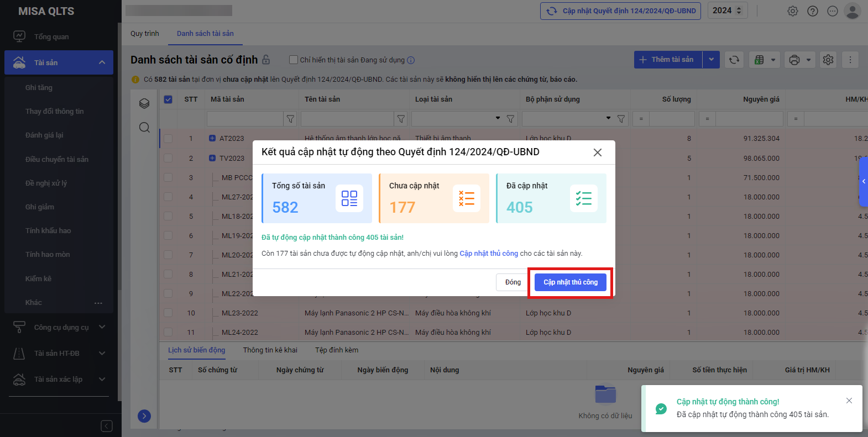The height and width of the screenshot is (437, 868).
Task: Open the help question mark icon
Action: [x=813, y=11]
